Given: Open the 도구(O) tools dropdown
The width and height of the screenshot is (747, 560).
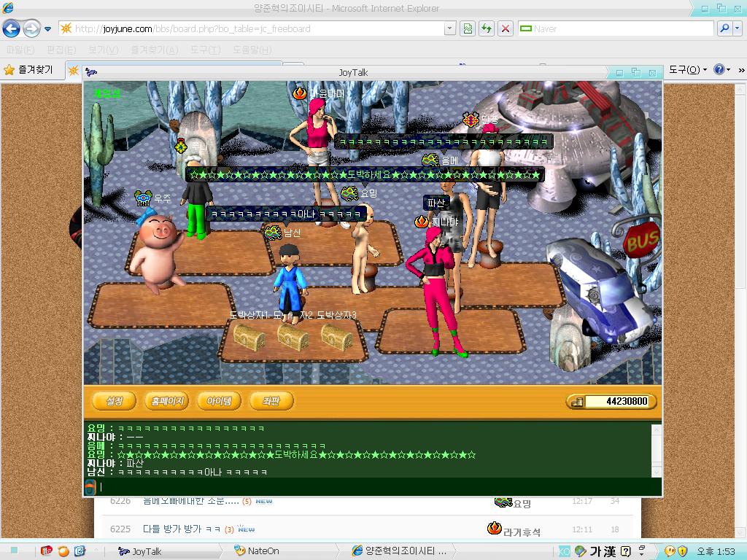Looking at the screenshot, I should tap(688, 69).
